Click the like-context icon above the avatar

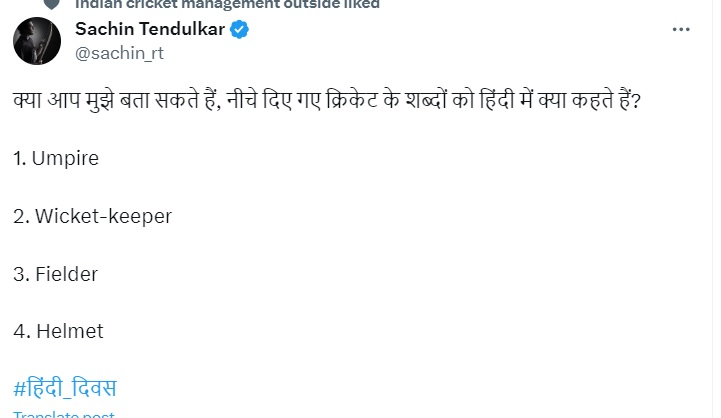click(x=50, y=4)
